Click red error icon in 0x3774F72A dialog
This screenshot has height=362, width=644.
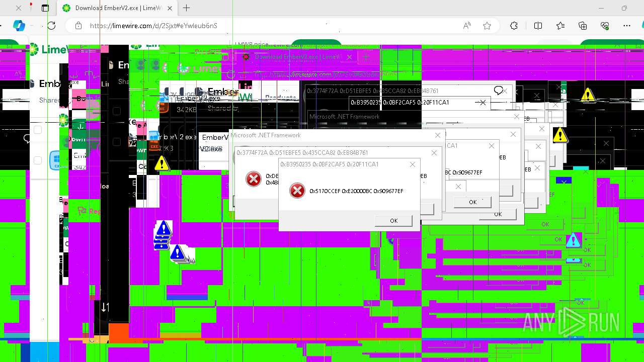point(254,179)
